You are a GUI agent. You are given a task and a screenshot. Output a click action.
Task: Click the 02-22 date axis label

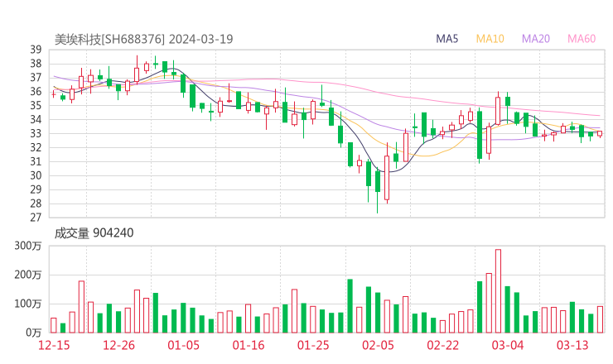[x=442, y=345]
